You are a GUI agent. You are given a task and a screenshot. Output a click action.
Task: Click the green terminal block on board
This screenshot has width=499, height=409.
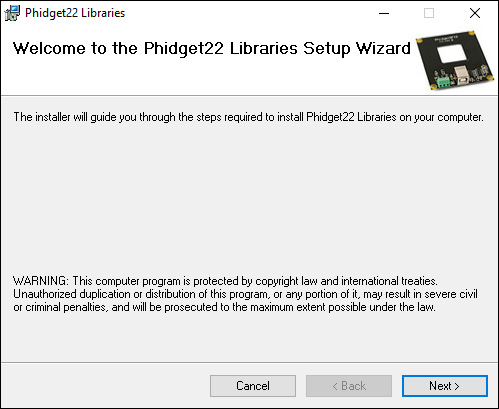click(443, 82)
